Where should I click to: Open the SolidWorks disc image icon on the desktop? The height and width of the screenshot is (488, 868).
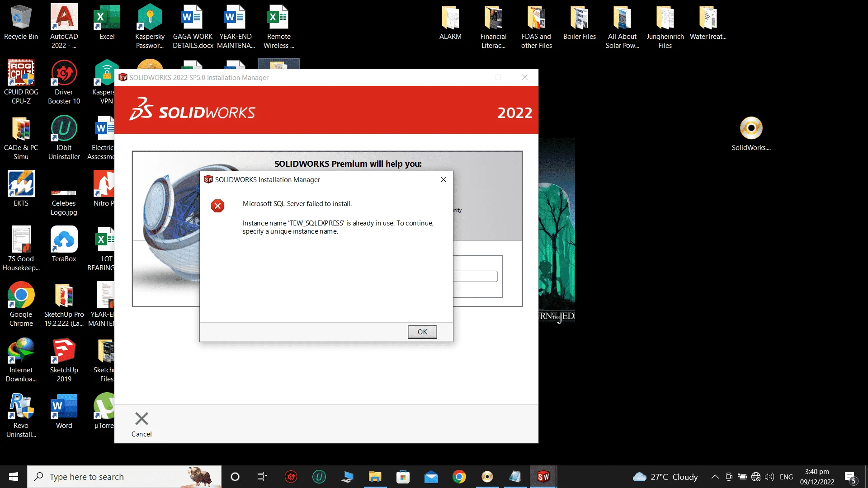pyautogui.click(x=751, y=134)
